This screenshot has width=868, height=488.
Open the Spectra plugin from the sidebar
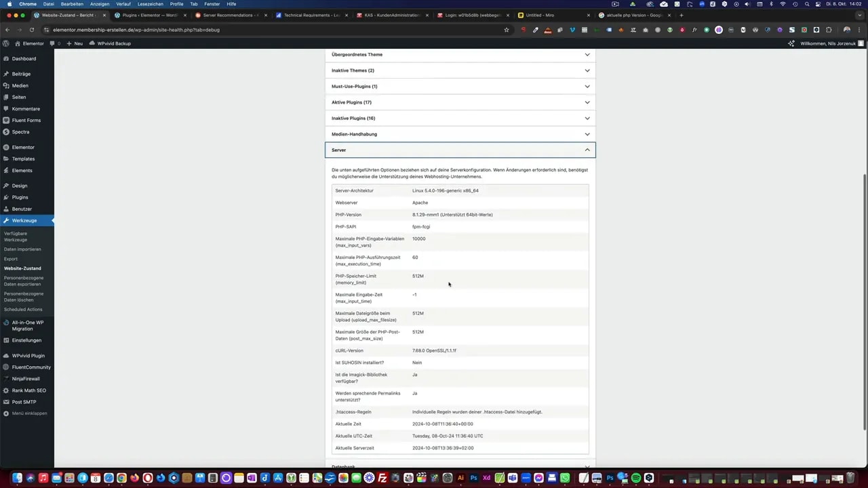20,131
